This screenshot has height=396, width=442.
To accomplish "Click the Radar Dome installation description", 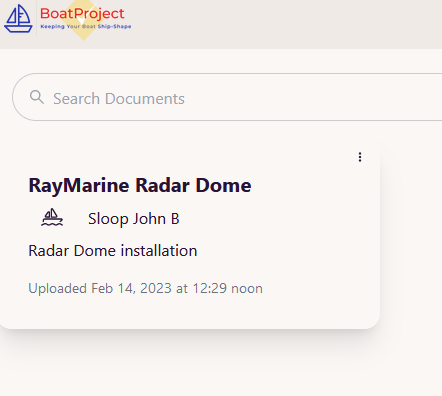I will pyautogui.click(x=113, y=251).
